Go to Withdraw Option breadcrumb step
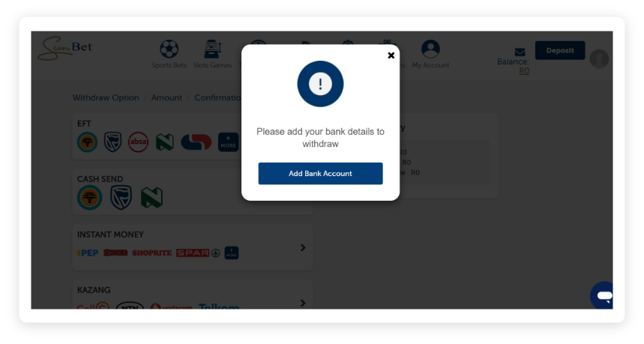Viewport: 644px width, 344px height. point(106,97)
